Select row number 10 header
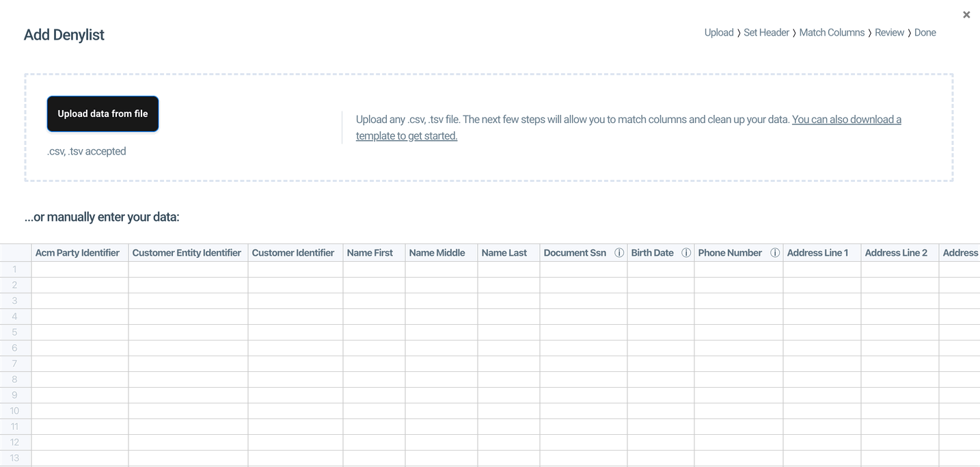Image resolution: width=980 pixels, height=467 pixels. click(15, 411)
